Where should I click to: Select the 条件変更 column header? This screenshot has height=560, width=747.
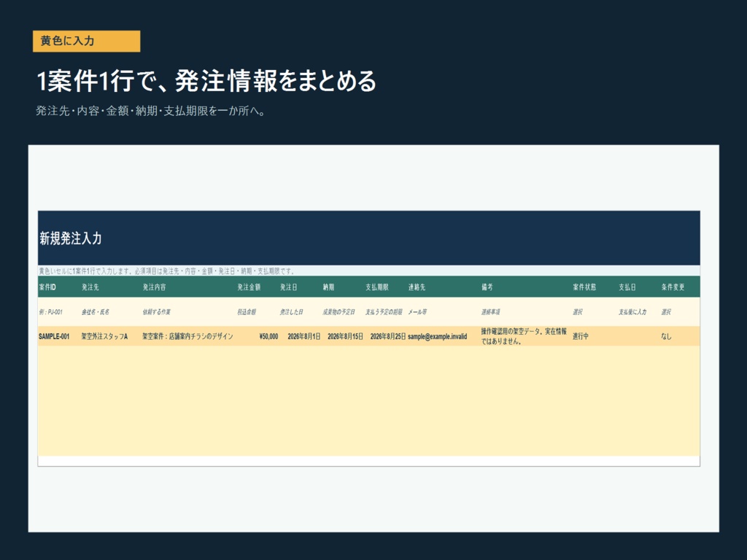[x=673, y=287]
